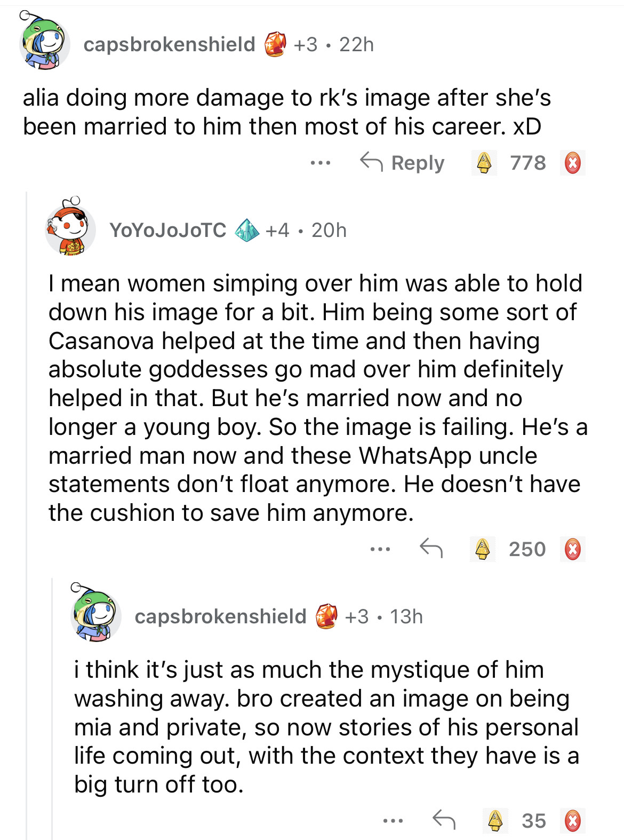Downvote the top comment by capsbrokenshield

573,163
